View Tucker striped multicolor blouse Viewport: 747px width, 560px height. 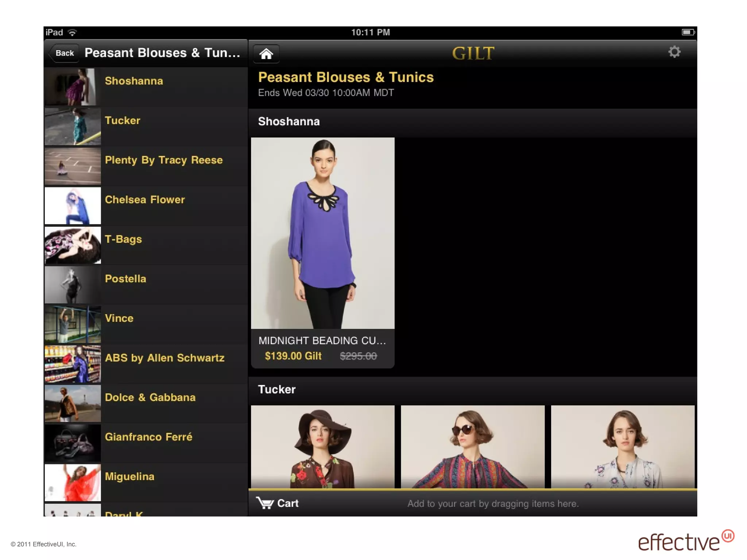click(x=472, y=447)
